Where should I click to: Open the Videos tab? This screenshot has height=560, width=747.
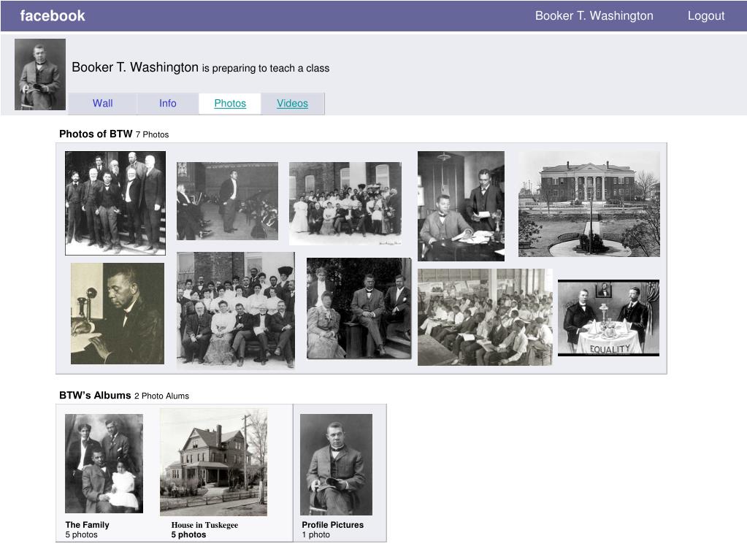pos(293,104)
